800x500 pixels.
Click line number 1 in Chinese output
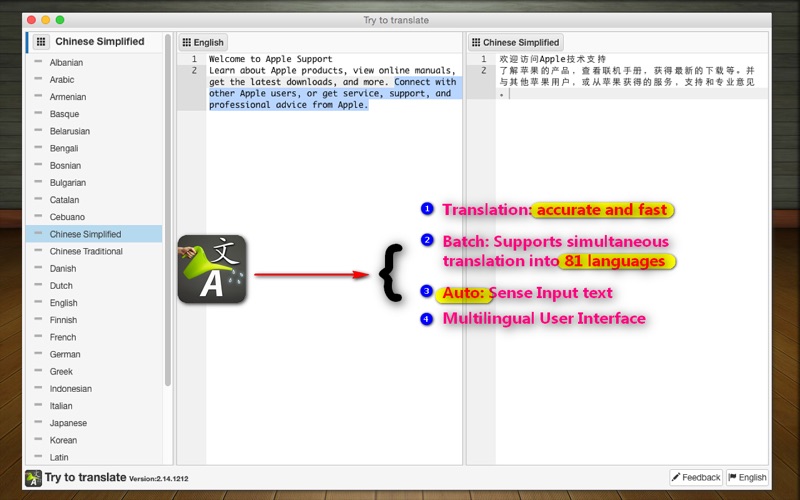(x=484, y=59)
